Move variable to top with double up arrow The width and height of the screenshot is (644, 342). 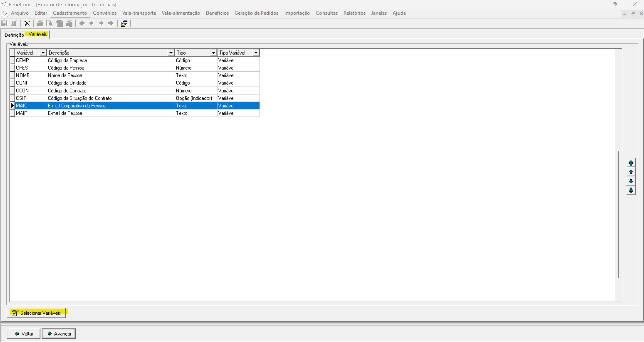click(x=631, y=163)
